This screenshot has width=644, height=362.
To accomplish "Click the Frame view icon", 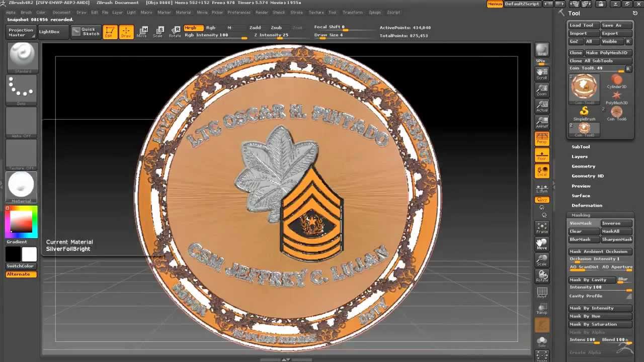I will [x=542, y=227].
